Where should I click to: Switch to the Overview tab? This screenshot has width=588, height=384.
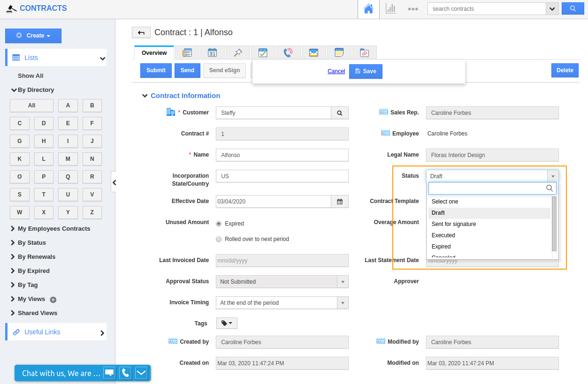tap(153, 53)
